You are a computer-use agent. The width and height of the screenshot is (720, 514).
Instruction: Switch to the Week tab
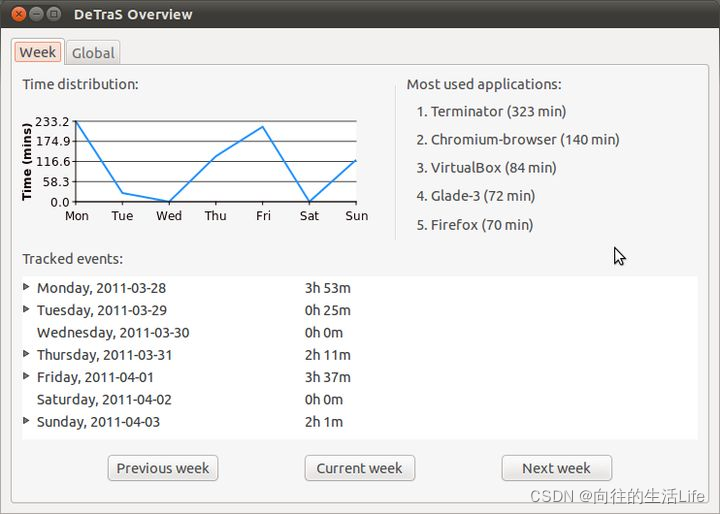click(38, 52)
